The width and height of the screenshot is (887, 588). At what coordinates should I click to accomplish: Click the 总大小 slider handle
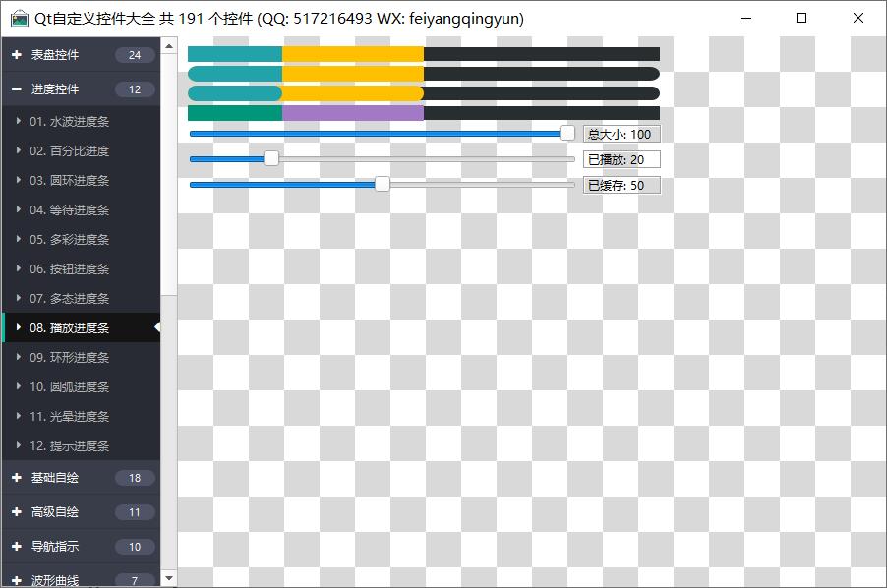(x=566, y=134)
